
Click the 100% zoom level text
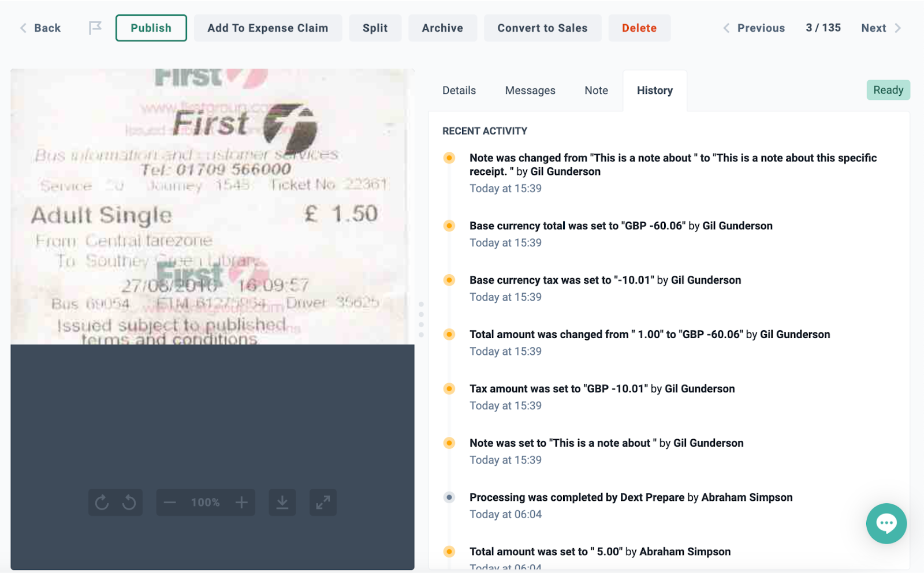206,503
